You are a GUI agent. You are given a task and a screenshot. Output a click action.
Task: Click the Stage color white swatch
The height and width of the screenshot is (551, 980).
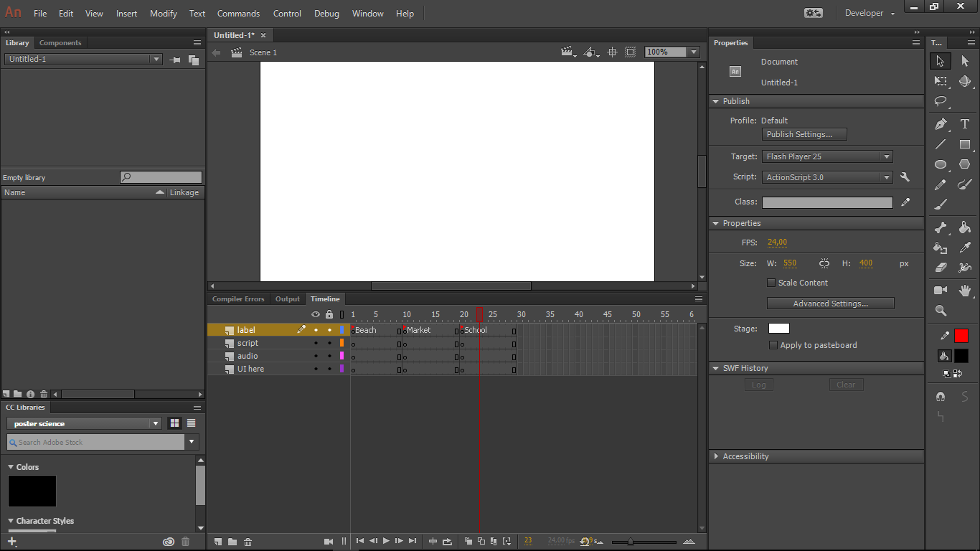point(779,329)
